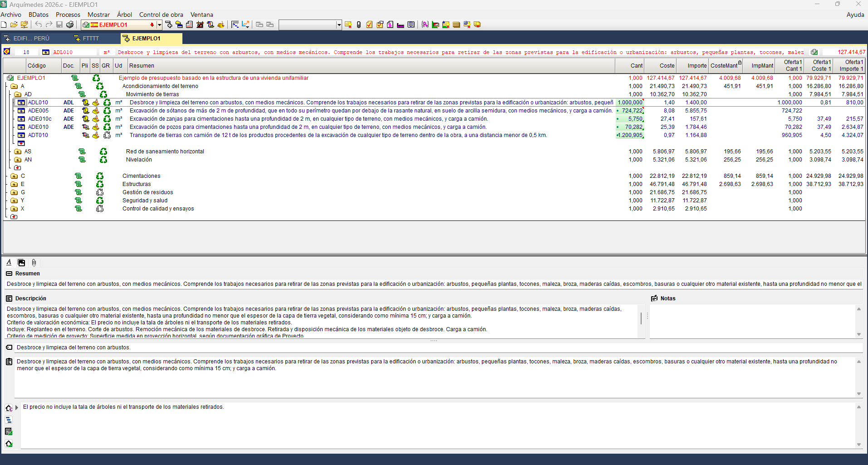Toggle the grey recycle icon for Gestión de residuos
This screenshot has width=868, height=465.
click(x=100, y=192)
